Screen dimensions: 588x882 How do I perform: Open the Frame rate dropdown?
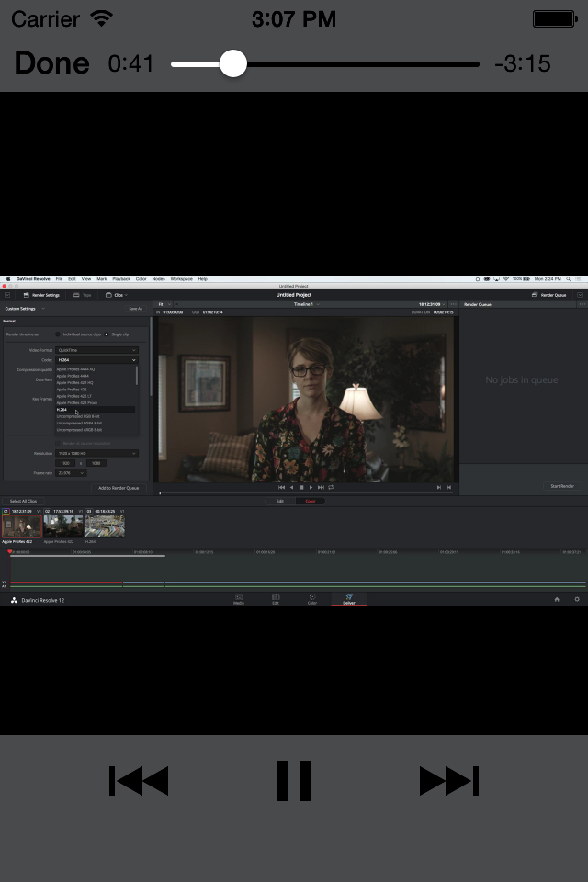point(71,473)
